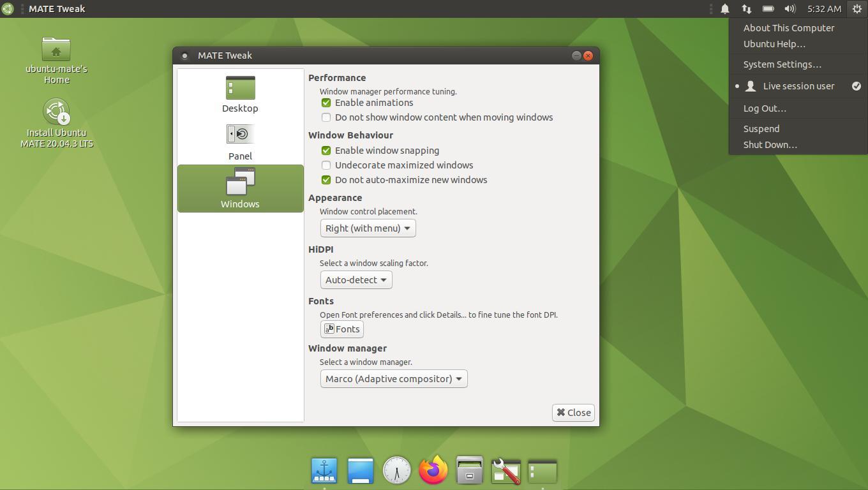Check the Undecorate maximized windows option
Screen dimensions: 868x490
tap(326, 165)
